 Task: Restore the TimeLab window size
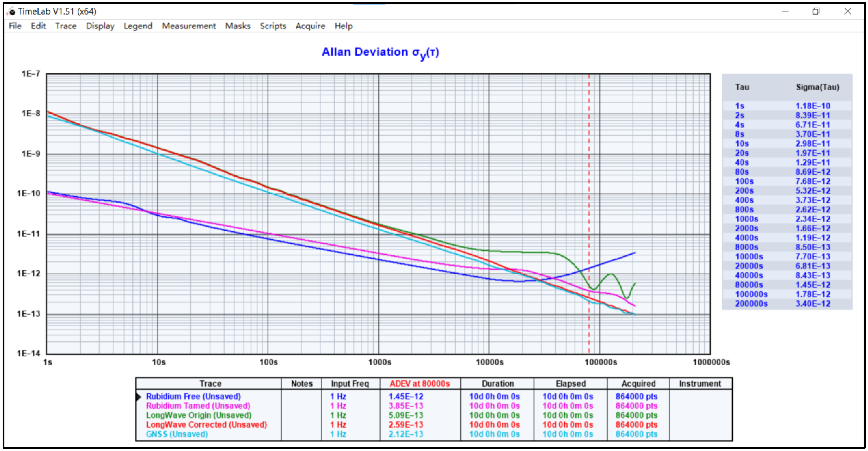coord(816,11)
